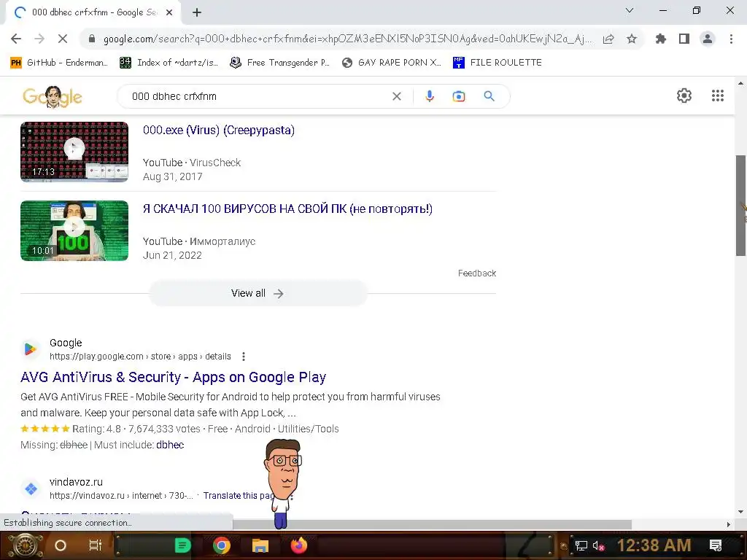Toggle the Chrome side panel
The height and width of the screenshot is (560, 747).
[x=684, y=39]
